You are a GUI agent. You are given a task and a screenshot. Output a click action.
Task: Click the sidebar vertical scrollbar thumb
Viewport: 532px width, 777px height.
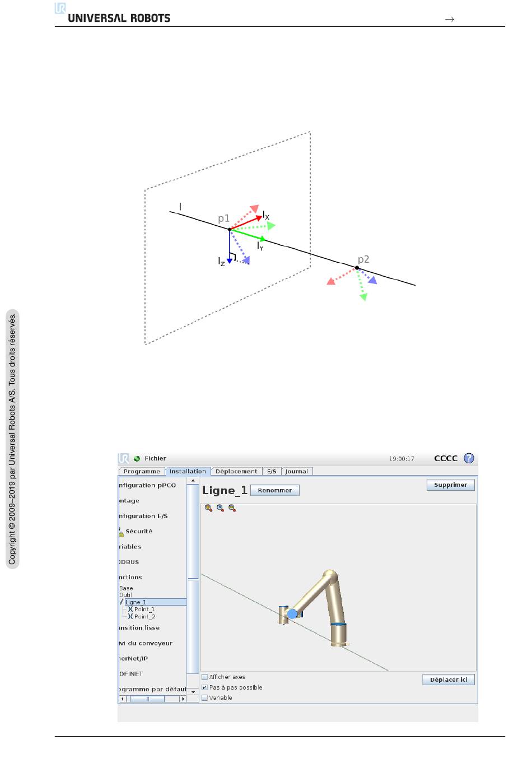click(193, 580)
